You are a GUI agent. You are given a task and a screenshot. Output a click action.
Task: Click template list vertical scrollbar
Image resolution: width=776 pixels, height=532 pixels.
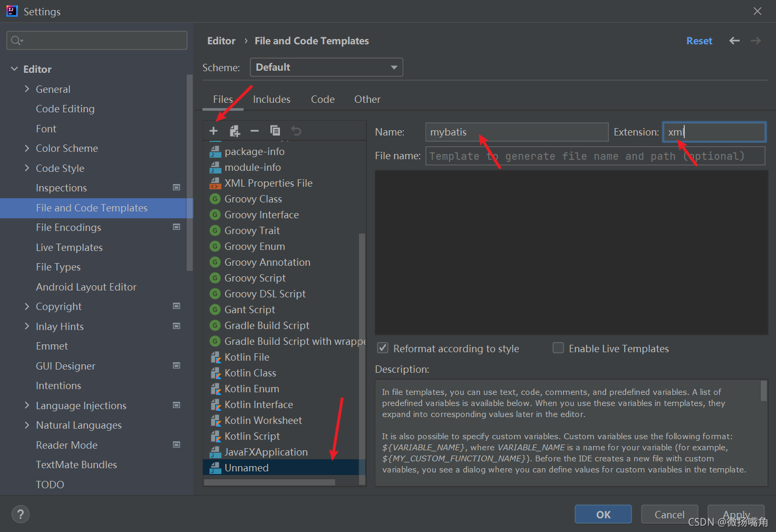tap(362, 359)
